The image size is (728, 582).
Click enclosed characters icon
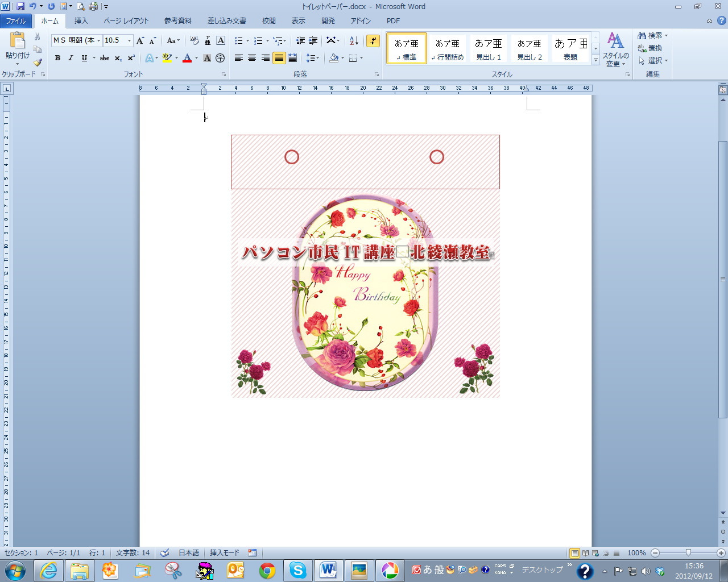coord(220,58)
